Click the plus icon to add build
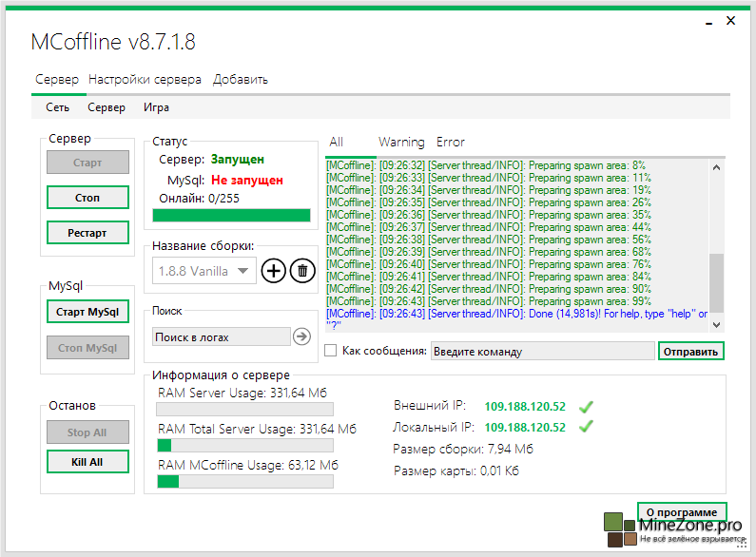The image size is (756, 557). tap(273, 271)
